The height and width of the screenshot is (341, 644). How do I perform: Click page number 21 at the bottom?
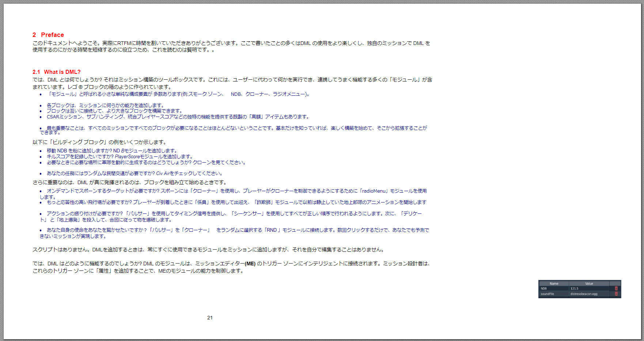210,318
